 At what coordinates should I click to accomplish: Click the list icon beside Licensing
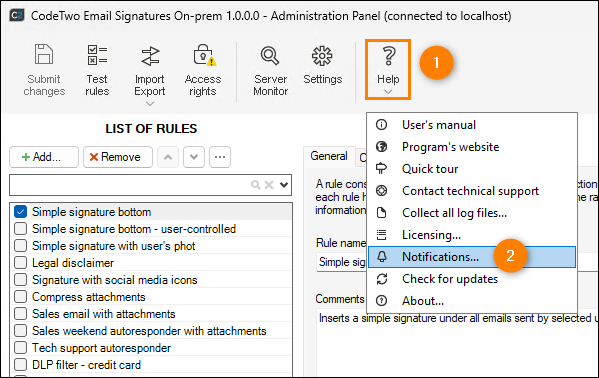click(x=381, y=235)
